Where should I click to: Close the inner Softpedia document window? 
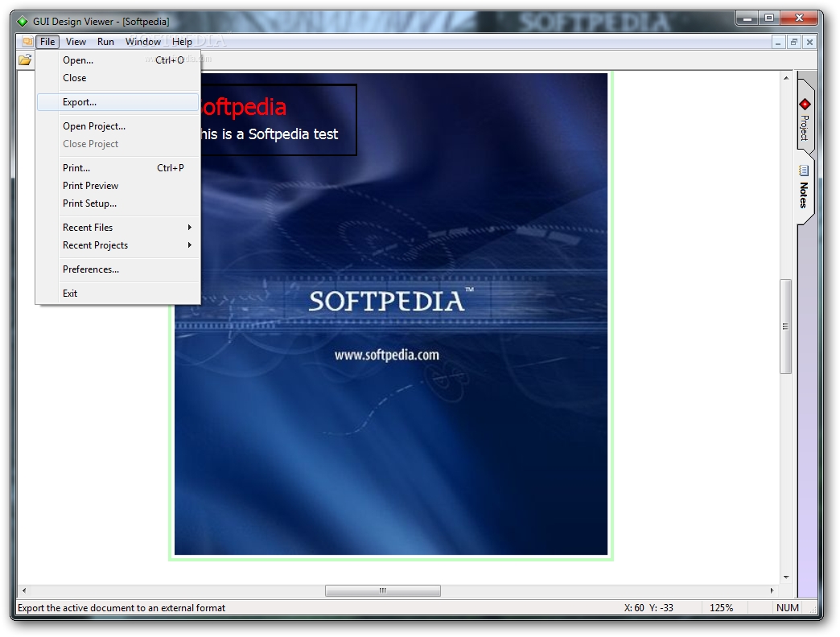click(x=810, y=42)
